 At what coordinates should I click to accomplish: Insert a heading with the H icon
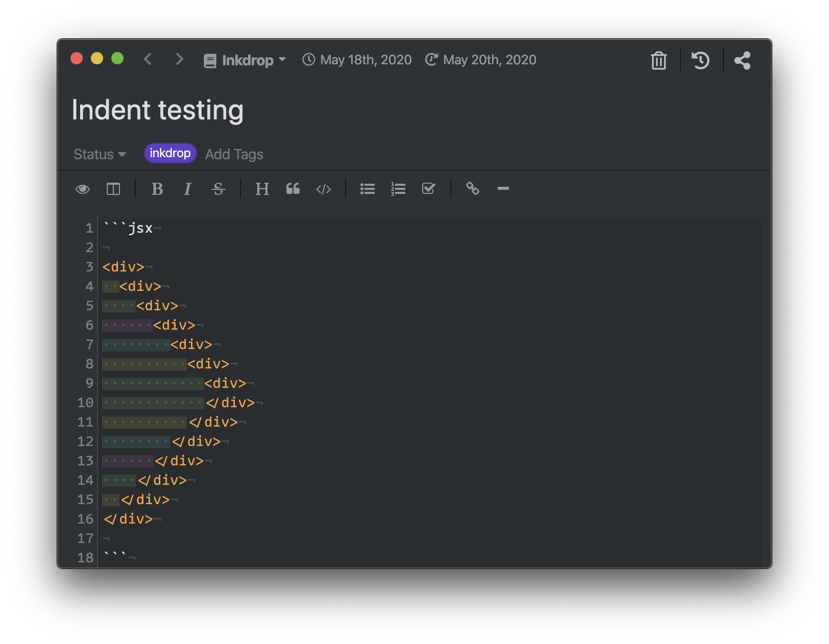[x=262, y=189]
